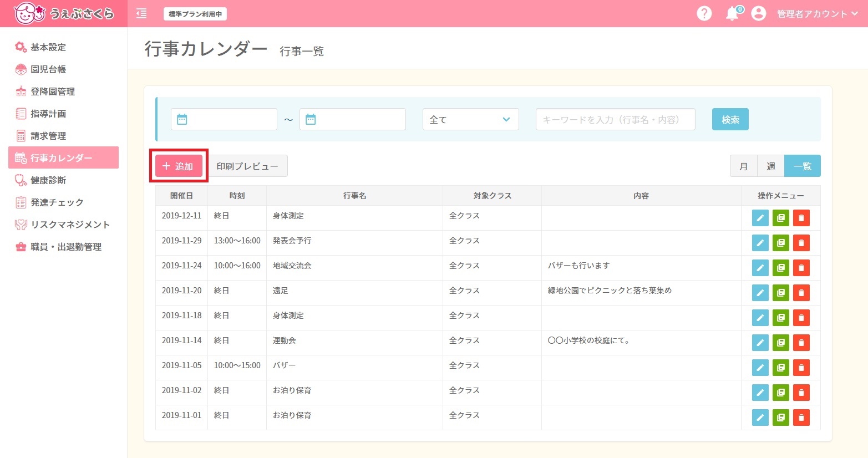Screen dimensions: 868x458
Task: Copy the 2019-11-02 お泊り保育 event
Action: tap(781, 393)
